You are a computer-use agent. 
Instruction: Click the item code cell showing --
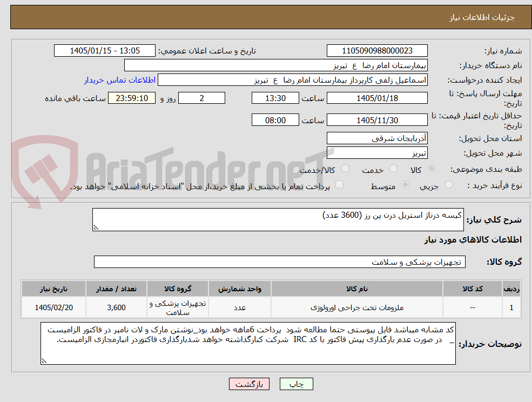[x=472, y=307]
